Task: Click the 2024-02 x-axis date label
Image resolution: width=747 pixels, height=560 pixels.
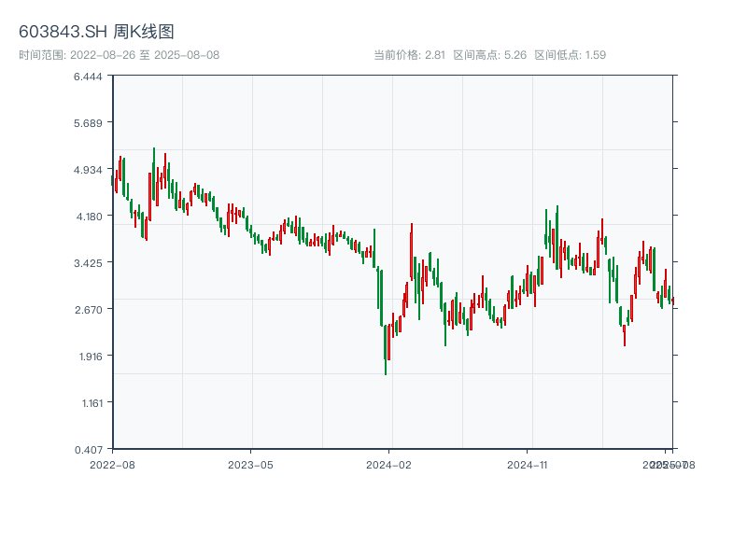Action: [389, 464]
